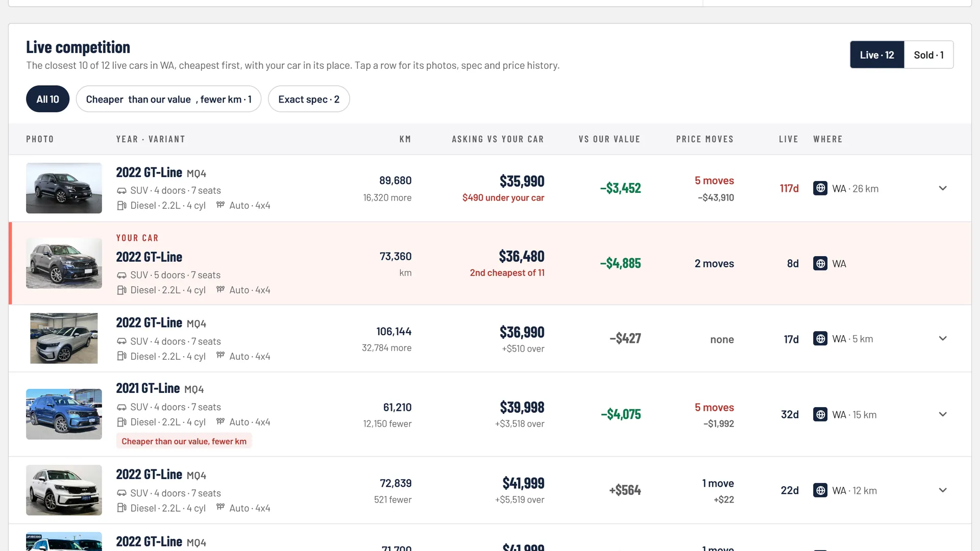Click fuel pump icon in $36,990 row
Image resolution: width=980 pixels, height=551 pixels.
coord(121,357)
